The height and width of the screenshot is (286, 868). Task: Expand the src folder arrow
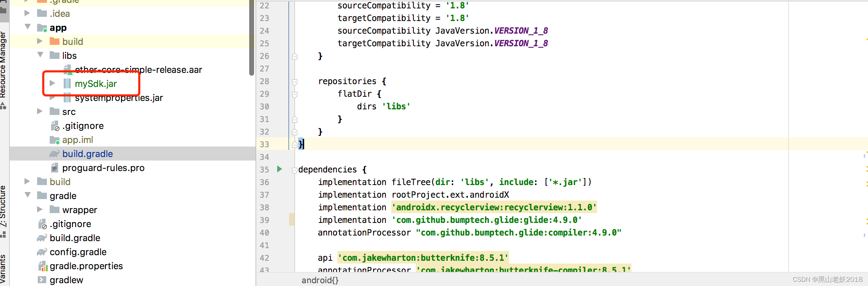(x=40, y=111)
